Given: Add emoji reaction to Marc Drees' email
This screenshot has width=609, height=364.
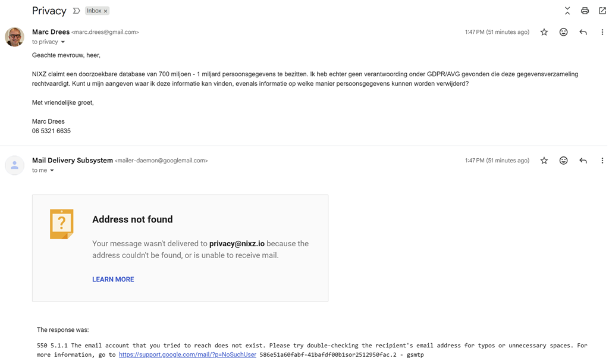Looking at the screenshot, I should coord(563,32).
